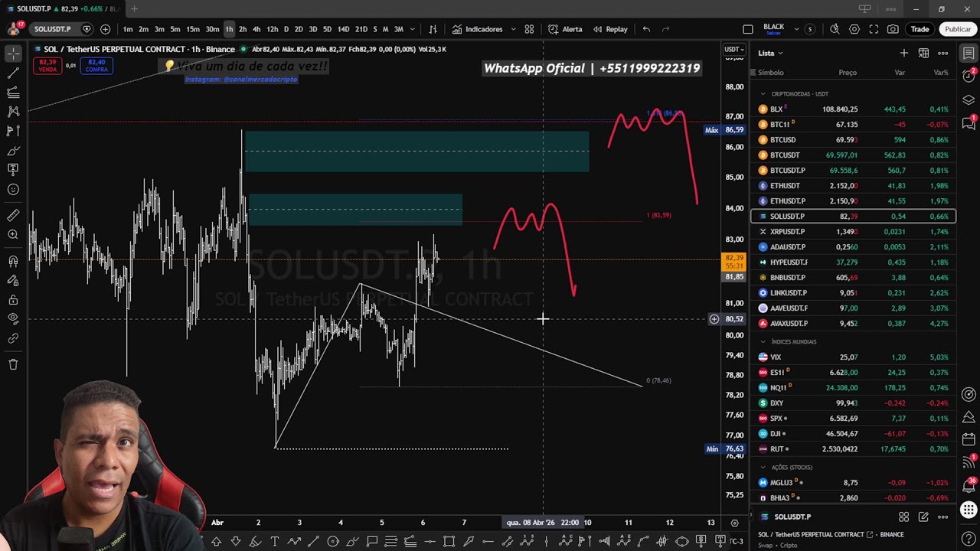This screenshot has width=980, height=551.
Task: Expand the timeframe list chevron
Action: coord(413,29)
